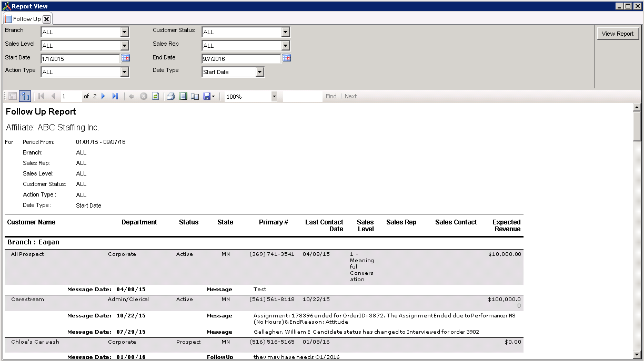
Task: Jump to last page arrow
Action: [115, 96]
